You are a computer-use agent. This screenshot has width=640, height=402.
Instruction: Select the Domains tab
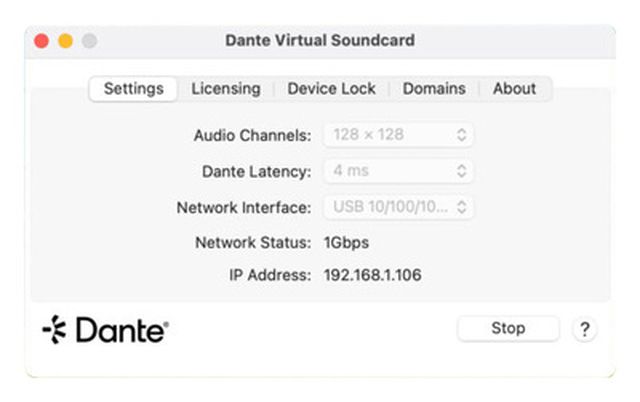(x=434, y=88)
